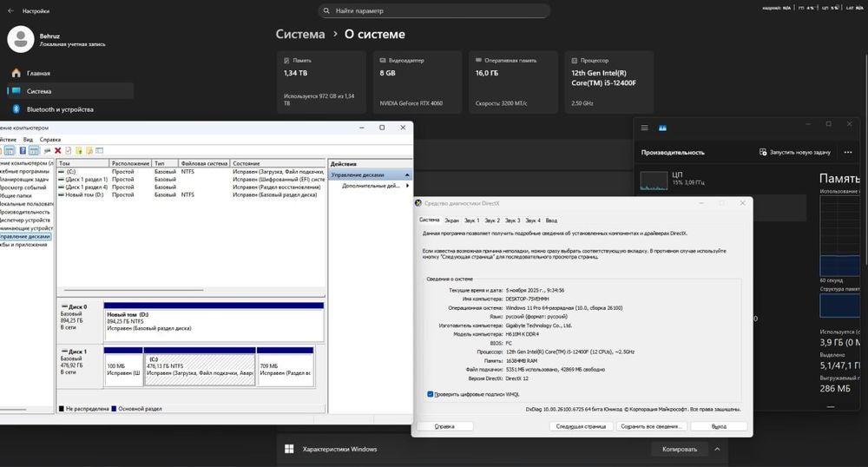868x467 pixels.
Task: Switch to Звук 4 tab
Action: (533, 220)
